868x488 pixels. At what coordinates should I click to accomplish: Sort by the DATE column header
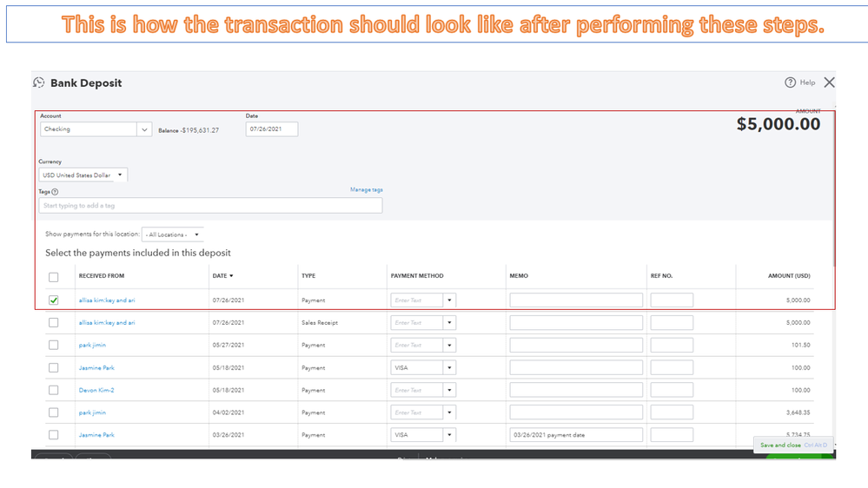(222, 275)
